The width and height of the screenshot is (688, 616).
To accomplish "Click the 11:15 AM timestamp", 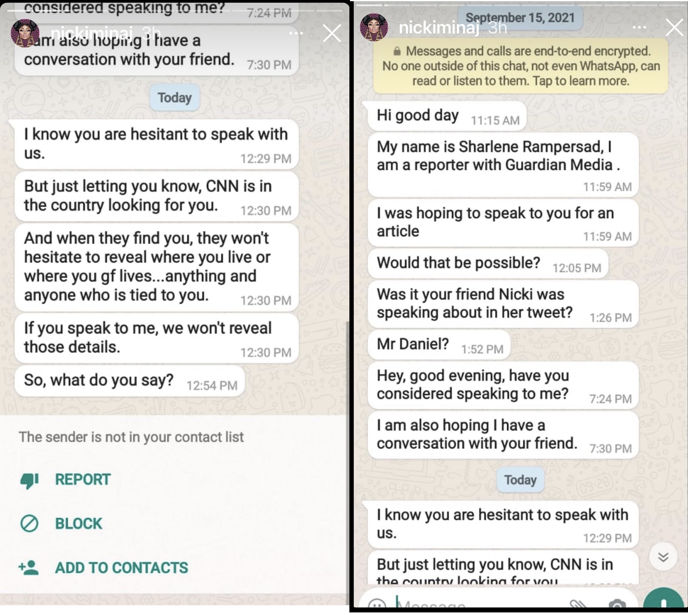I will tap(495, 121).
